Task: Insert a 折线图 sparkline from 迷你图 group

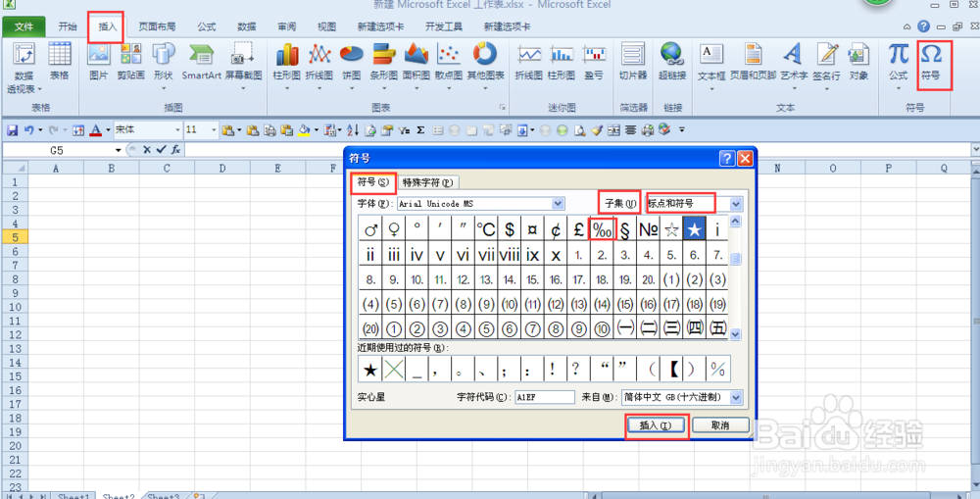Action: coord(528,63)
